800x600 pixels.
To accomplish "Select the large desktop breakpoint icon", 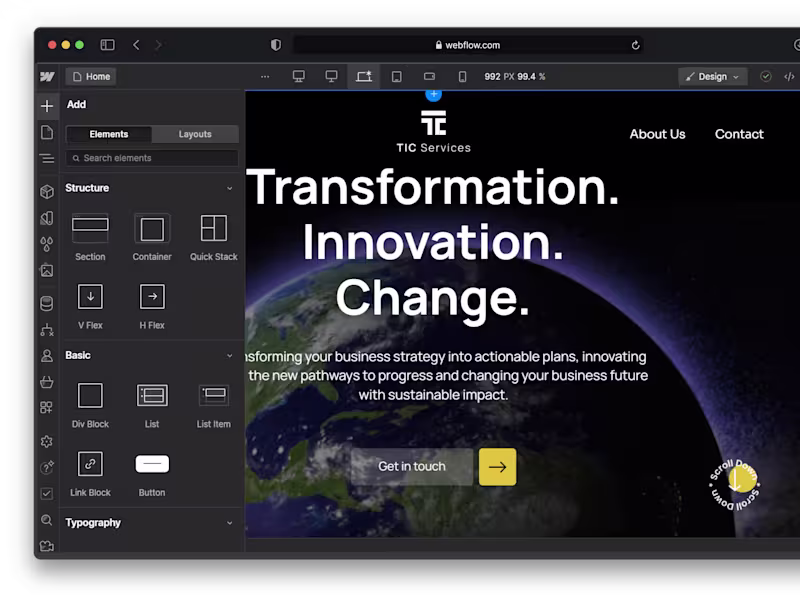I will pyautogui.click(x=298, y=77).
